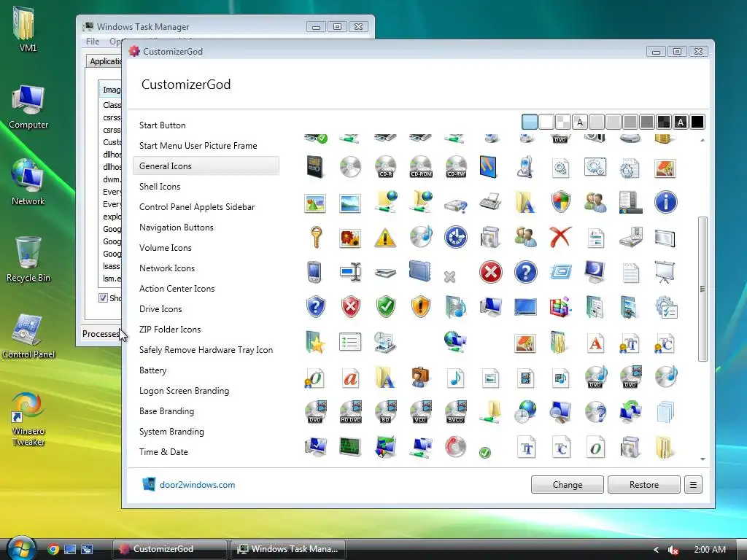The width and height of the screenshot is (747, 560).
Task: Pick the HD DVD disc icon
Action: click(351, 413)
